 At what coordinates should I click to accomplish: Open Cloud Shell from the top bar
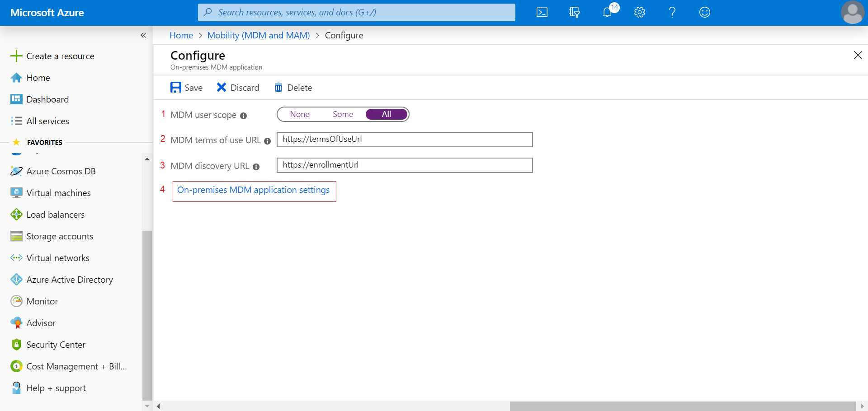click(x=542, y=12)
